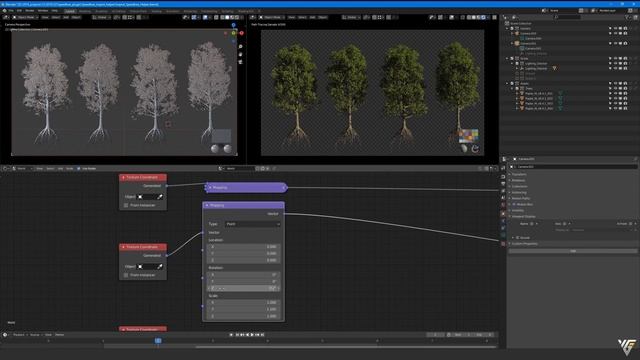Click the pan hand gizmo in the left viewport

pos(240,54)
